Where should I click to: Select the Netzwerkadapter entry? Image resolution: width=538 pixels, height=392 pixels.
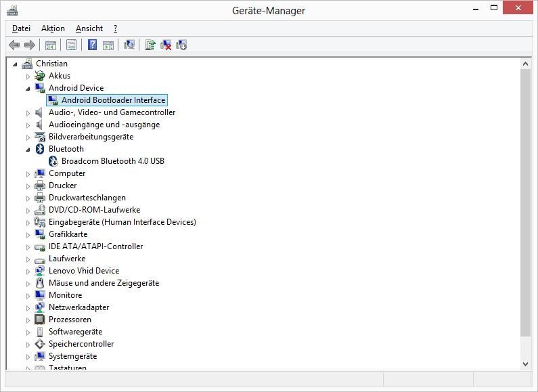click(79, 307)
